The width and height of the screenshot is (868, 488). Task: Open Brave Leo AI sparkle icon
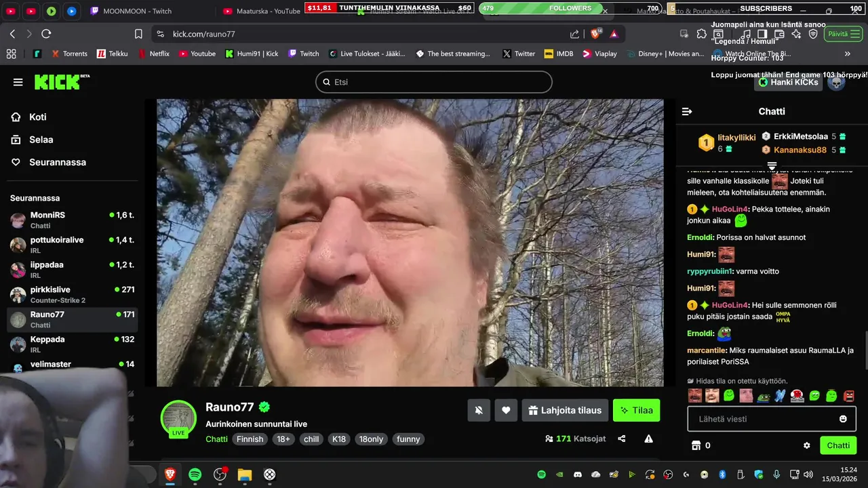796,34
